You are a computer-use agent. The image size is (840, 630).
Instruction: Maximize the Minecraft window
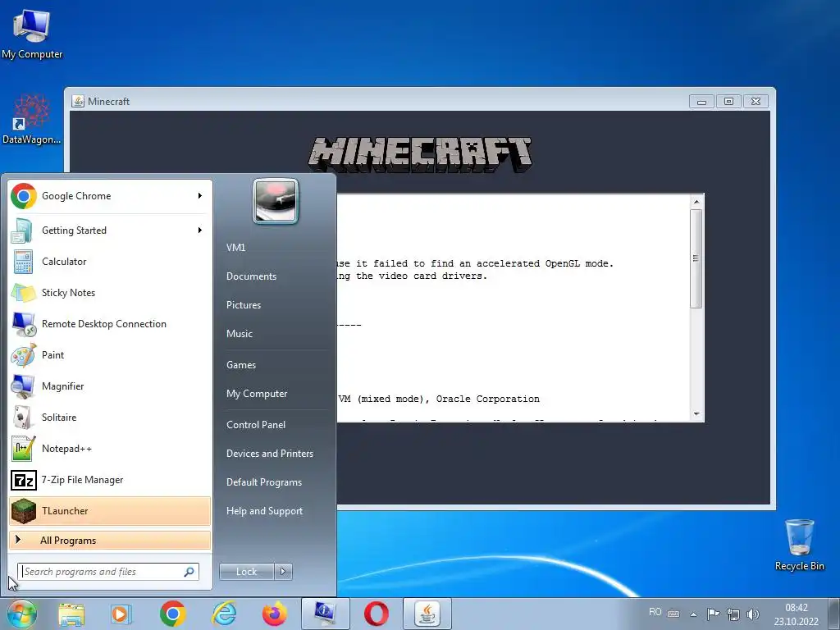(728, 101)
